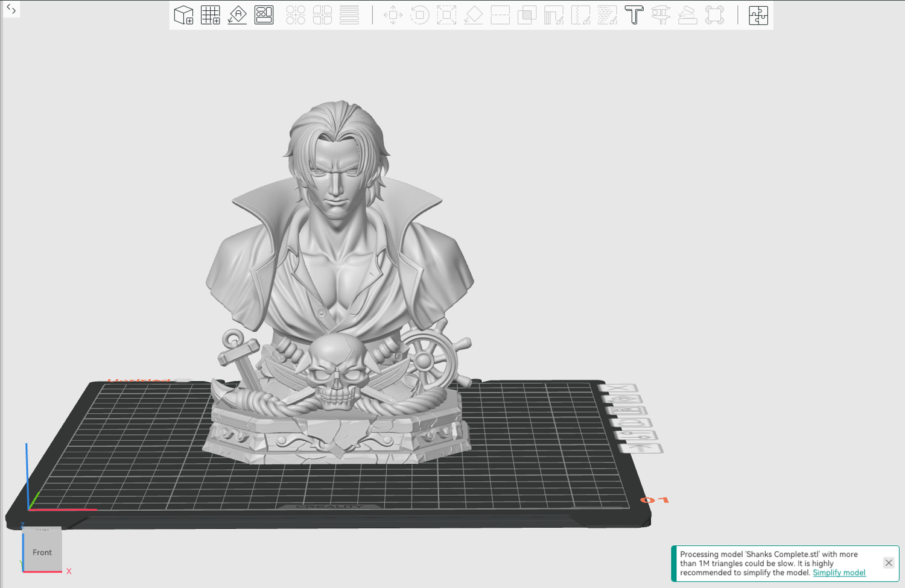Select the Seam painting tool
The width and height of the screenshot is (905, 588).
click(x=580, y=15)
